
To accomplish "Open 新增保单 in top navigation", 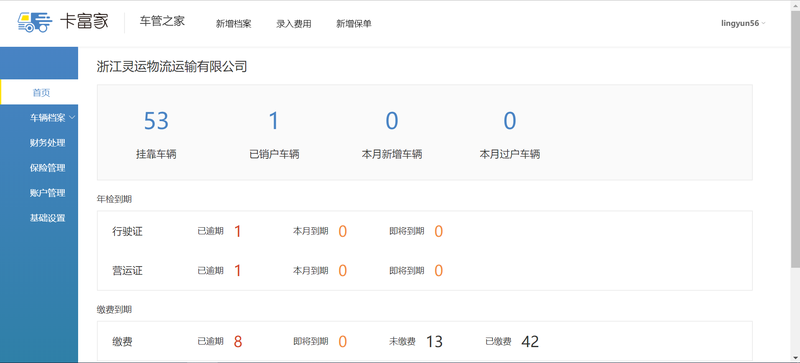I will coord(354,23).
